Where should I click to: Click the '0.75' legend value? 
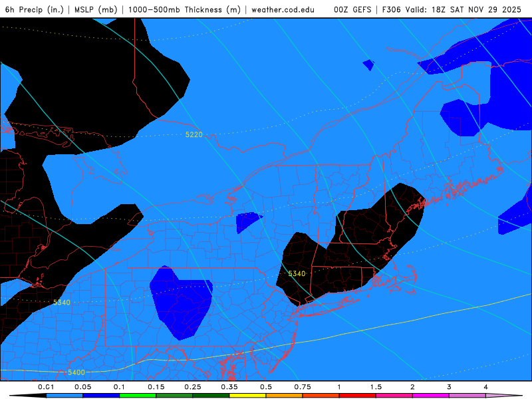(303, 387)
